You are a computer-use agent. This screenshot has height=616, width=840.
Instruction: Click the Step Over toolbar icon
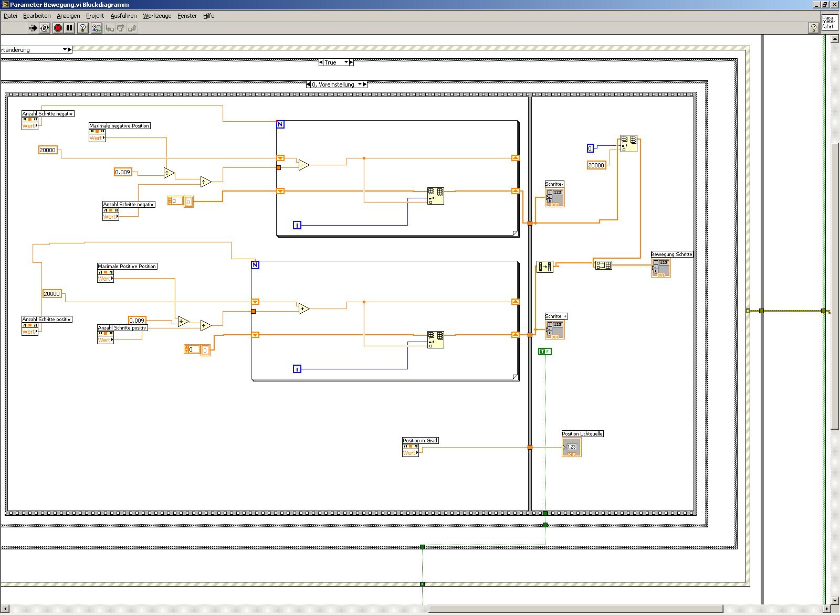pyautogui.click(x=121, y=28)
